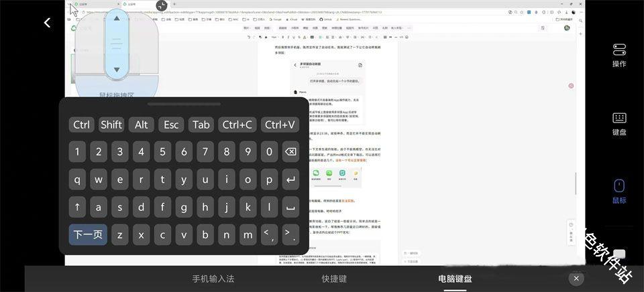This screenshot has height=292, width=644.
Task: Tap the 7 key
Action: [205, 152]
